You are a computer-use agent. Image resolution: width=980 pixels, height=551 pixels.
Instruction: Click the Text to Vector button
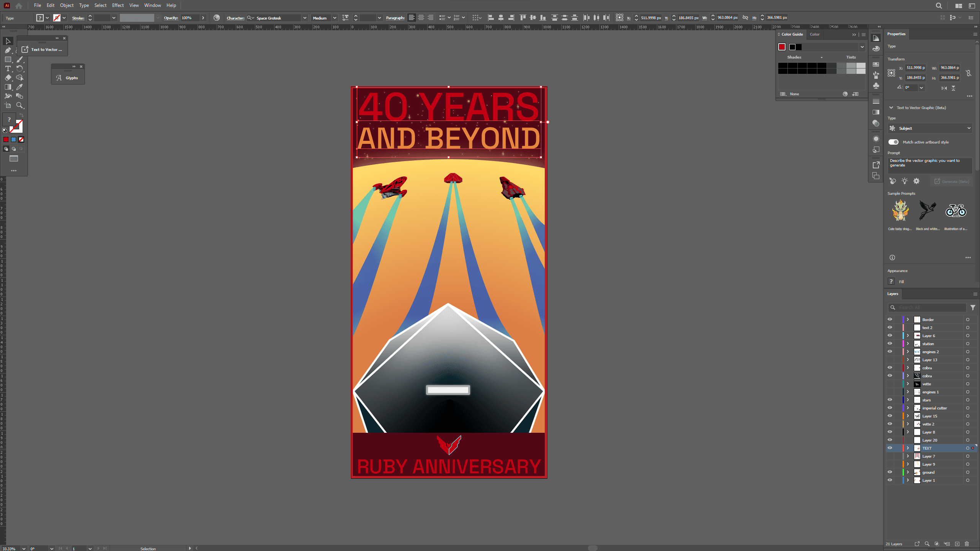[42, 49]
